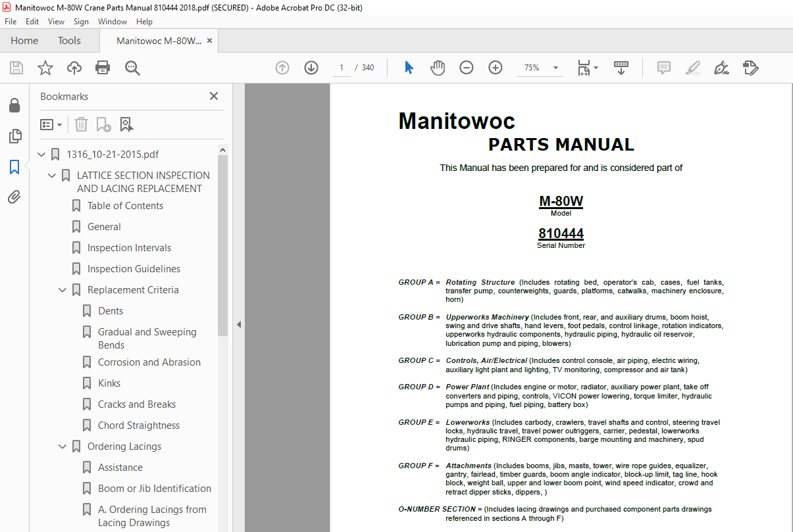The image size is (793, 532).
Task: Upload file to cloud icon
Action: 74,68
